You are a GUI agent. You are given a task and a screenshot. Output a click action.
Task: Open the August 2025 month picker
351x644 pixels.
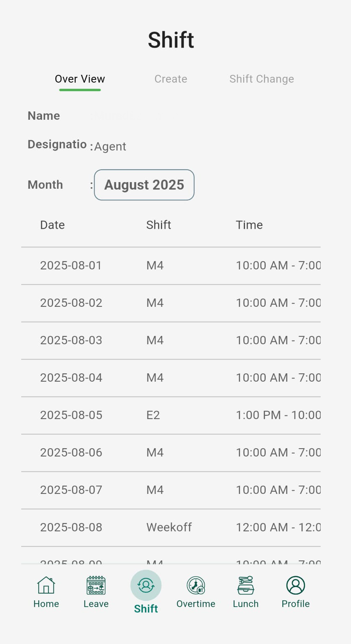click(x=144, y=185)
